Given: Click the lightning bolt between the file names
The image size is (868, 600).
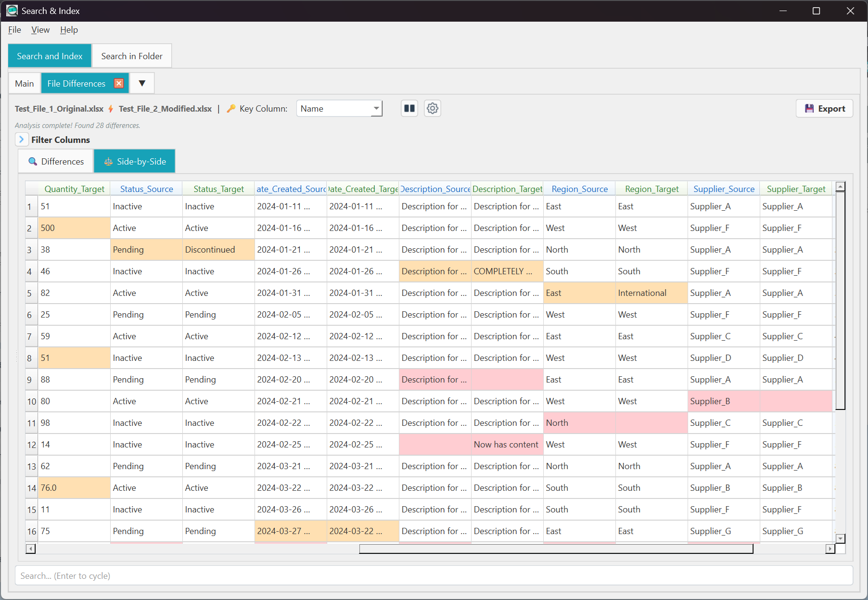Looking at the screenshot, I should pos(111,109).
